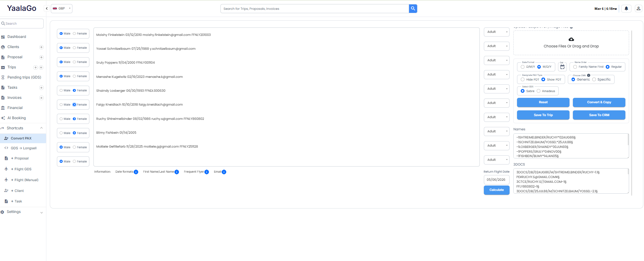This screenshot has width=644, height=261.
Task: Collapse the Shortcuts section
Action: pyautogui.click(x=41, y=128)
